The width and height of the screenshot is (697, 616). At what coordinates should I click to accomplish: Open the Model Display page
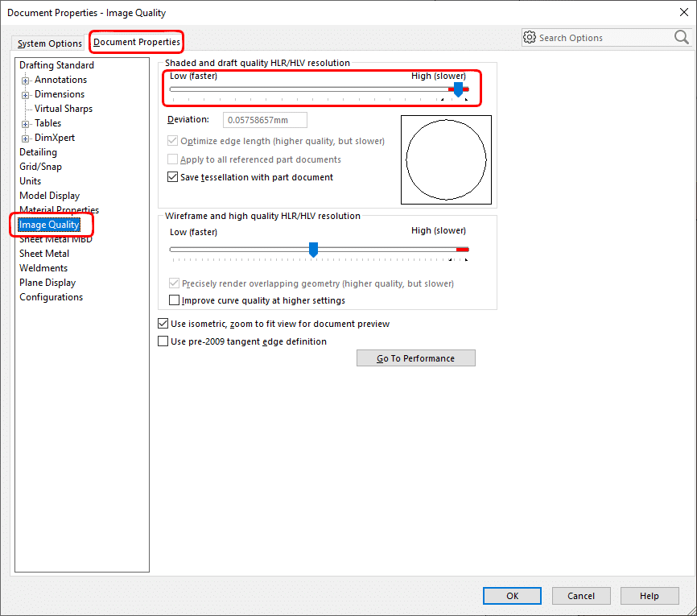pos(49,196)
